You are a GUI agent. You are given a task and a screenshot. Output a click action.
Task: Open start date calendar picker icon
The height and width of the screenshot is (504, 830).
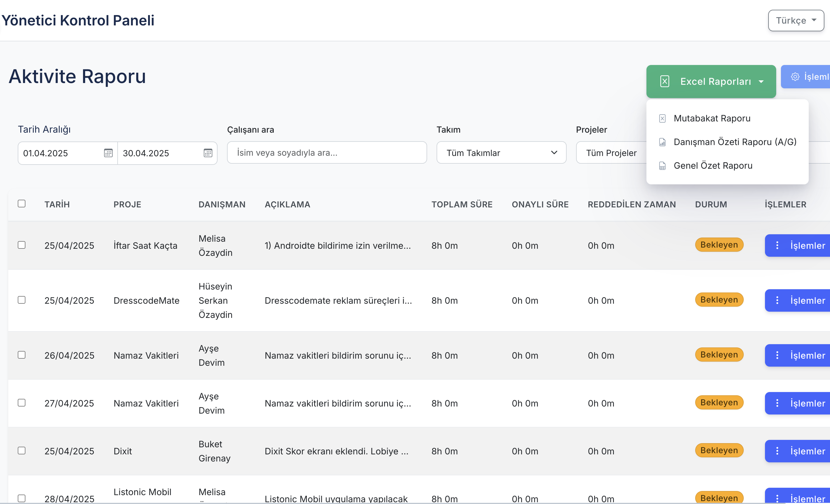108,153
